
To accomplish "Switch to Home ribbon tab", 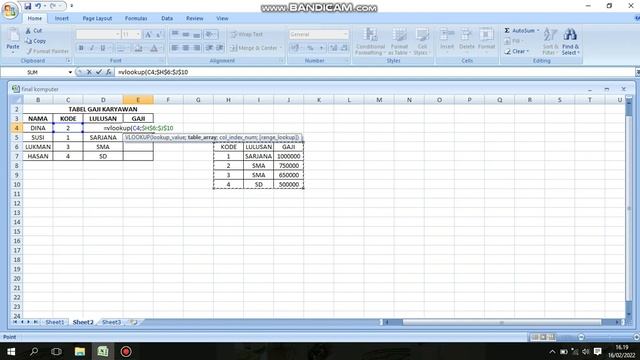I will tap(35, 18).
